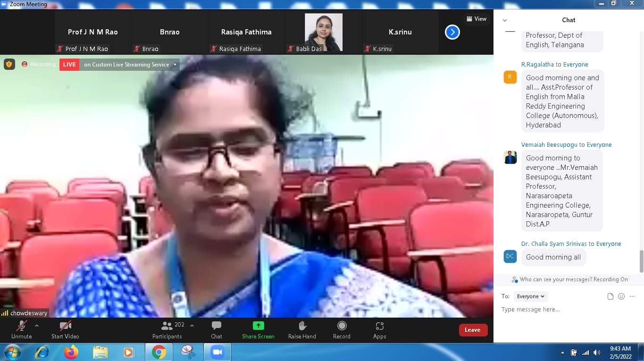
Task: Expand the live streaming service dropdown
Action: pos(175,65)
